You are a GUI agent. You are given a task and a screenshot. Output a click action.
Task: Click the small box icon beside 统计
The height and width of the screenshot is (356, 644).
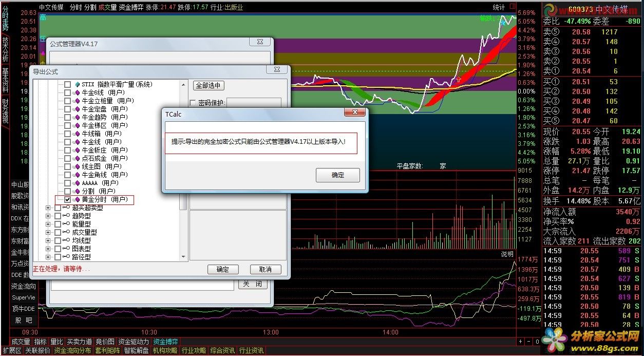click(x=512, y=7)
